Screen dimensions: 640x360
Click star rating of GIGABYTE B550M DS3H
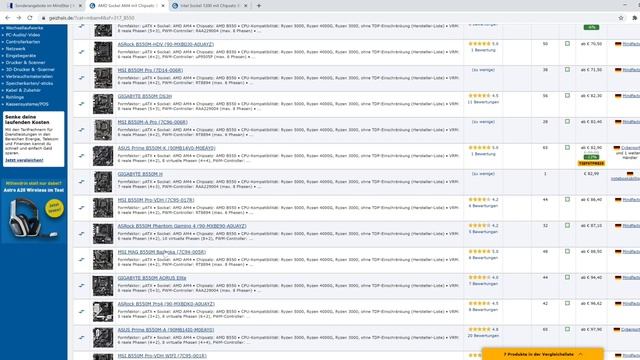[x=479, y=96]
